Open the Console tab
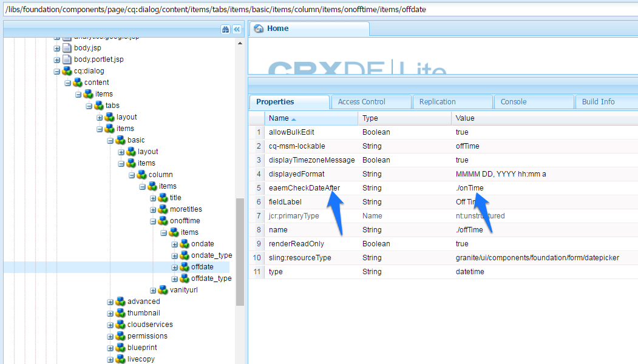The width and height of the screenshot is (638, 364). [x=534, y=102]
